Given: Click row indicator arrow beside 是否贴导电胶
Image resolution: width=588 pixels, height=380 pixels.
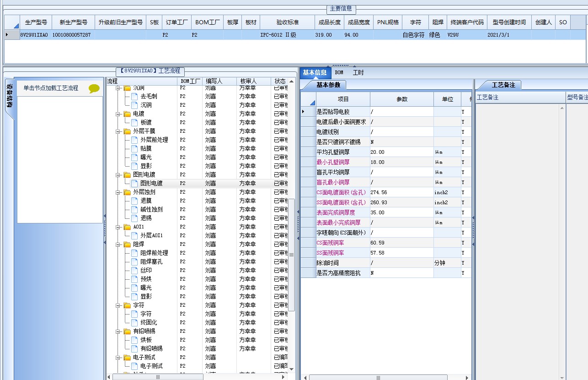Looking at the screenshot, I should [304, 112].
